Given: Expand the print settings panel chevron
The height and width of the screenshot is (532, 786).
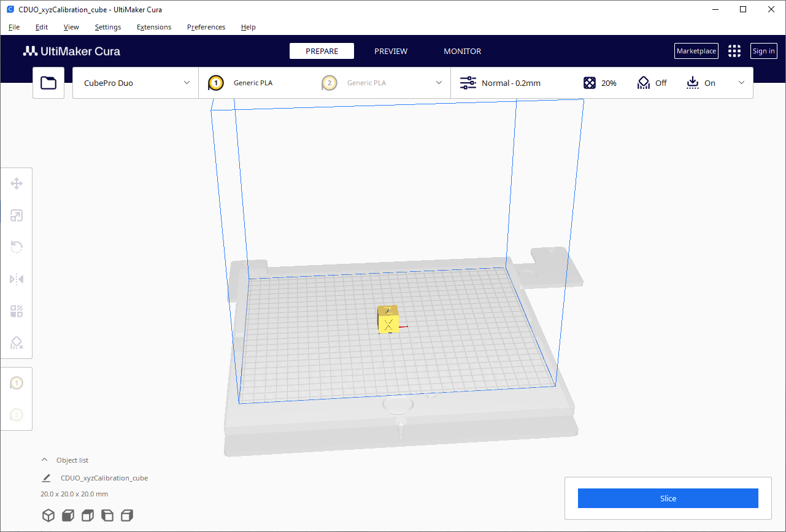Looking at the screenshot, I should [x=741, y=83].
